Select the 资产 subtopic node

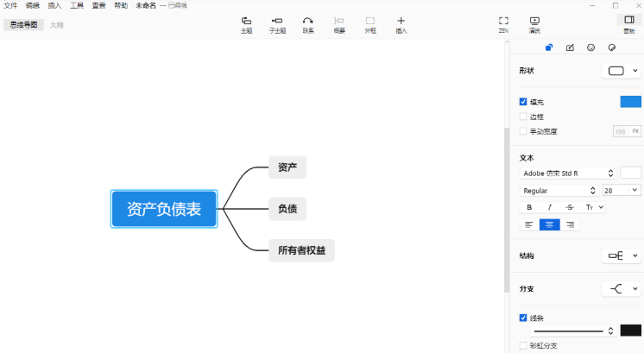(x=287, y=167)
